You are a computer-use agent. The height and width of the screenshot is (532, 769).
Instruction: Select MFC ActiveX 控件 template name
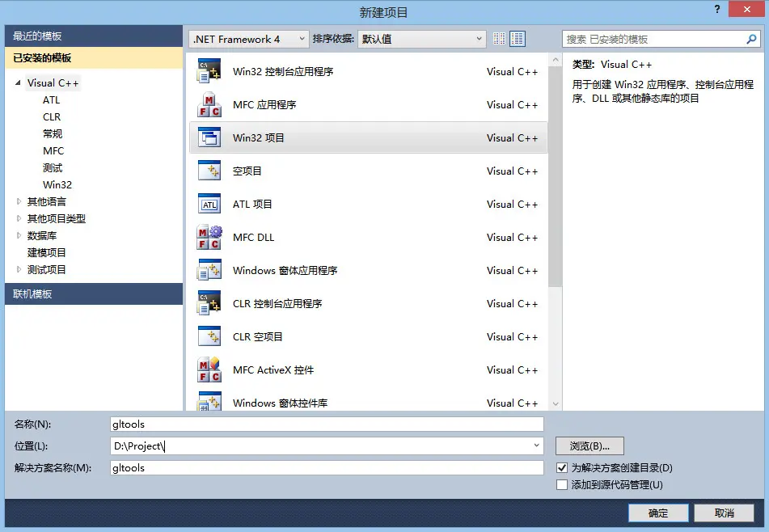[273, 370]
